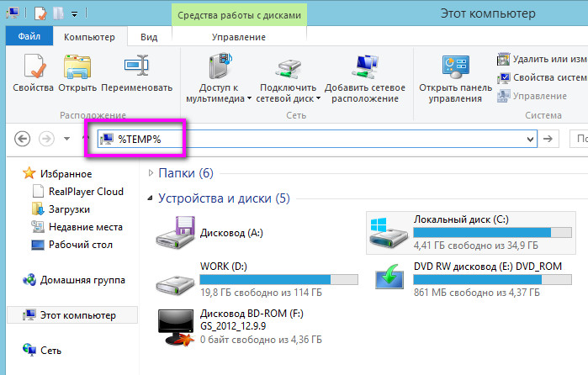Viewport: 588px width, 375px height.
Task: Click the Удалить или изм program icon
Action: pos(503,59)
